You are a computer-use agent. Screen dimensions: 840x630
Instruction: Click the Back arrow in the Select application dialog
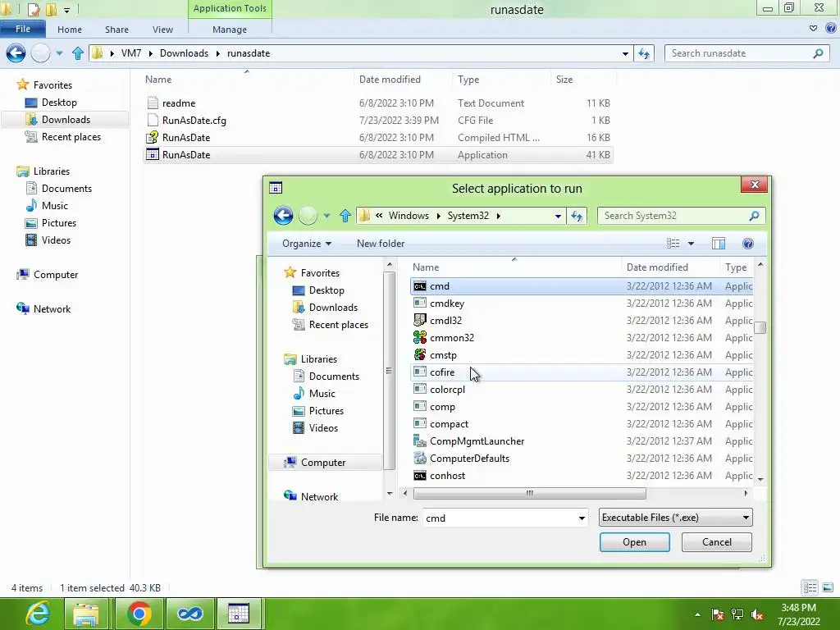pos(283,216)
